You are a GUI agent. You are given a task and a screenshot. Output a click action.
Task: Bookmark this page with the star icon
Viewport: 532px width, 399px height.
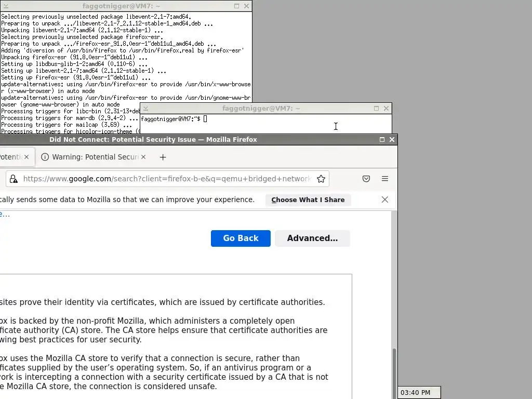321,179
